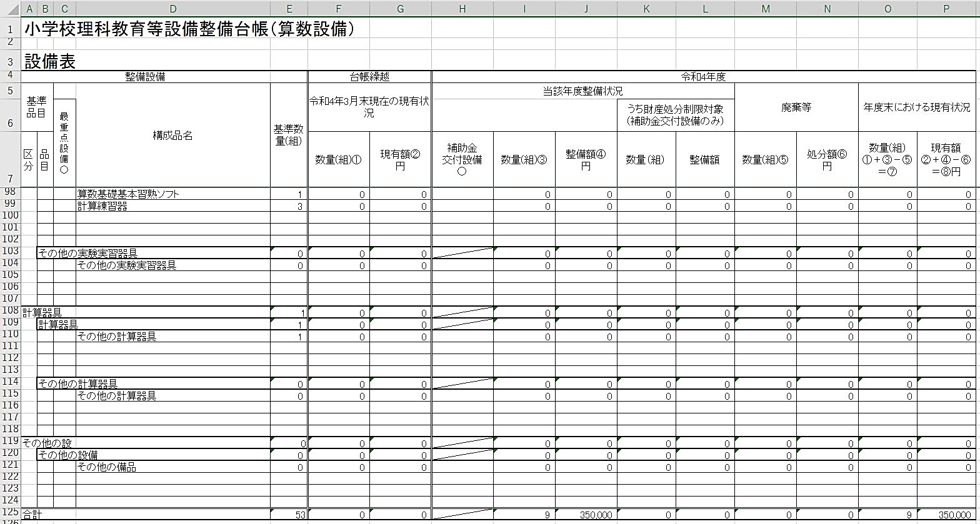Select the 補助金交付設備 header cell

pyautogui.click(x=462, y=159)
